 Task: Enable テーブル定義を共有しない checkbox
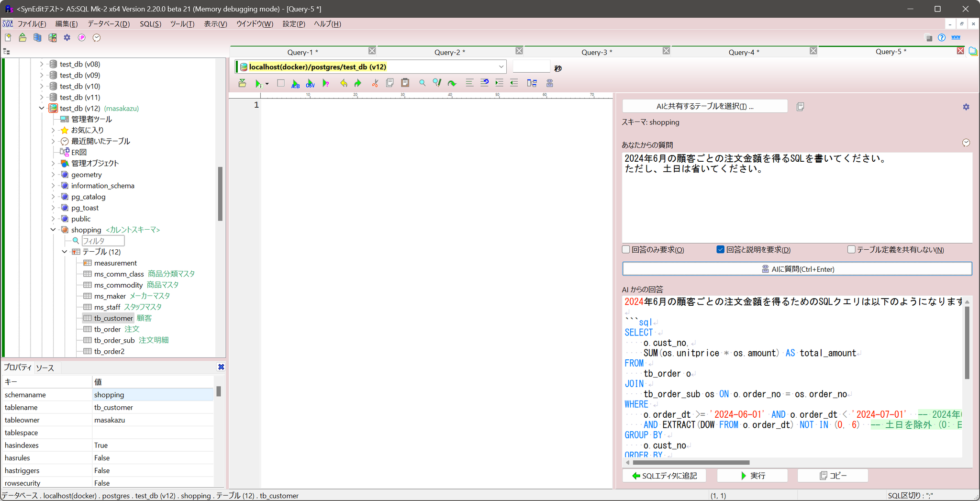tap(851, 249)
